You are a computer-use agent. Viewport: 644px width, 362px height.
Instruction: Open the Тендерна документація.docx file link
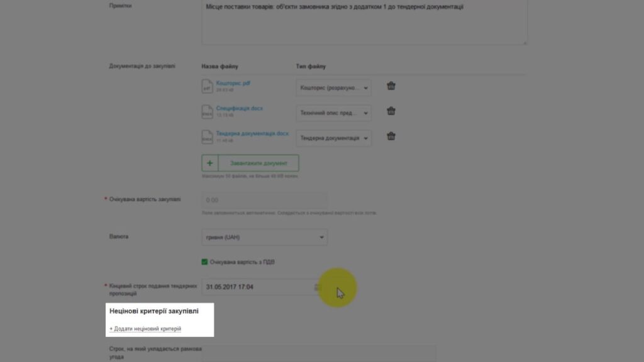[252, 133]
